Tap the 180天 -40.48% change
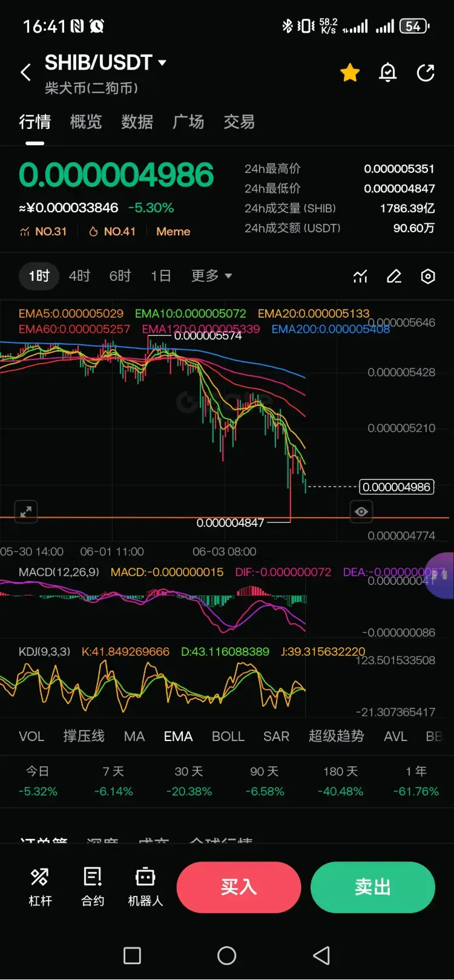Image resolution: width=454 pixels, height=980 pixels. pyautogui.click(x=340, y=781)
